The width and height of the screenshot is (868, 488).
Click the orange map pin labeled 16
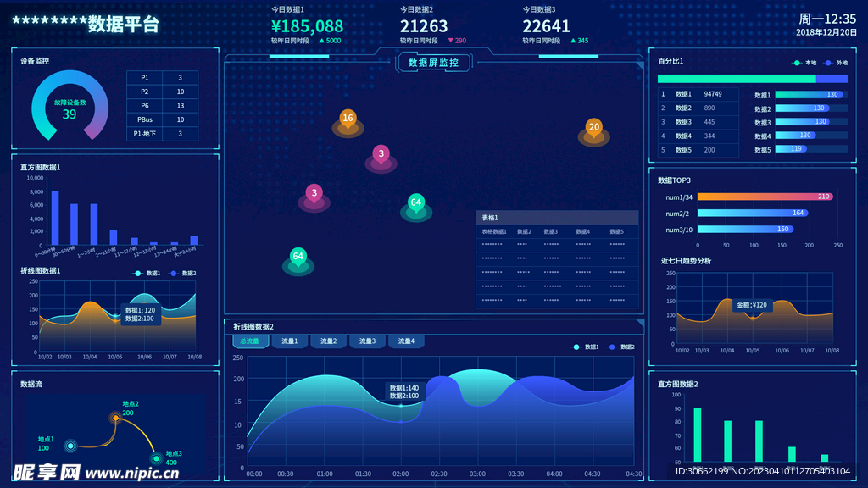coord(348,119)
